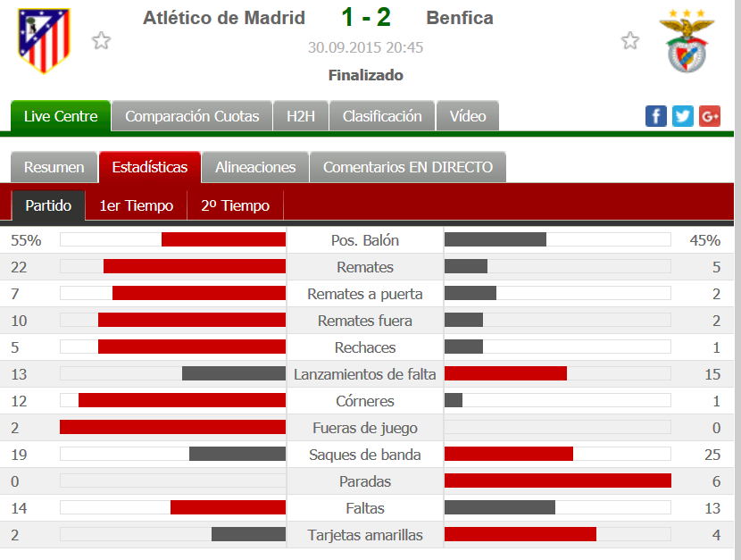Image resolution: width=741 pixels, height=560 pixels.
Task: Go to the Clasificación tab
Action: point(382,116)
